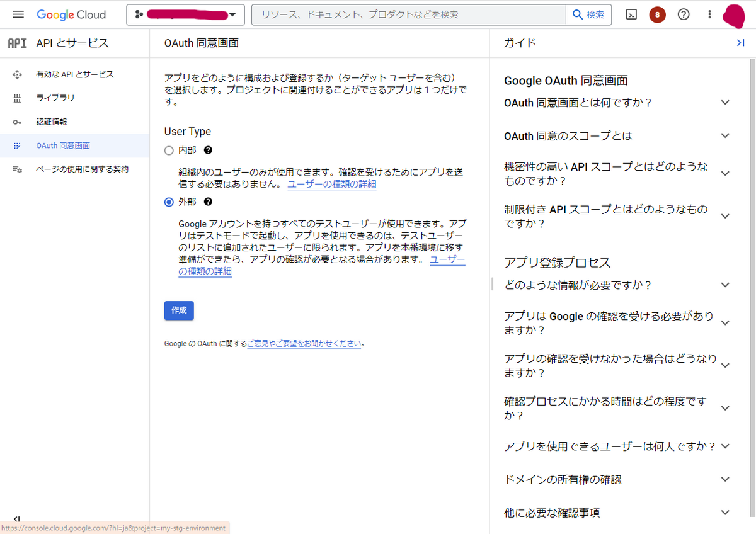Click the Google Cloud logo
This screenshot has height=534, width=756.
tap(71, 14)
